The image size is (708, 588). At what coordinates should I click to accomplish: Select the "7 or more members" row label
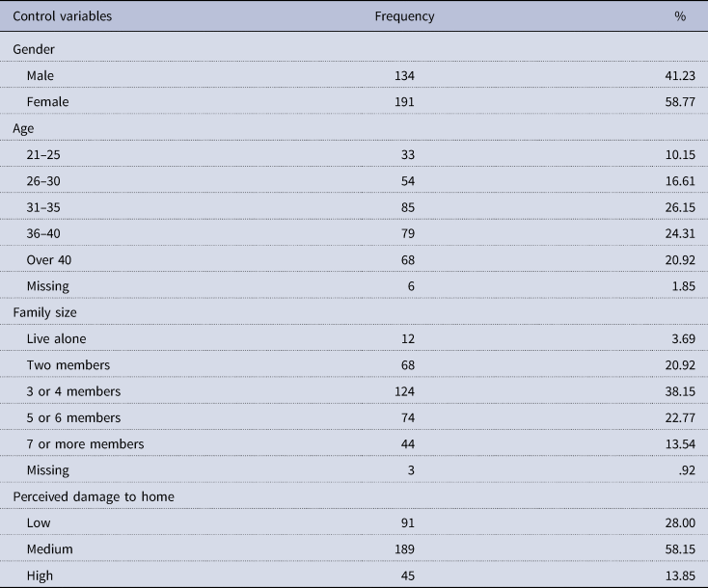coord(84,443)
